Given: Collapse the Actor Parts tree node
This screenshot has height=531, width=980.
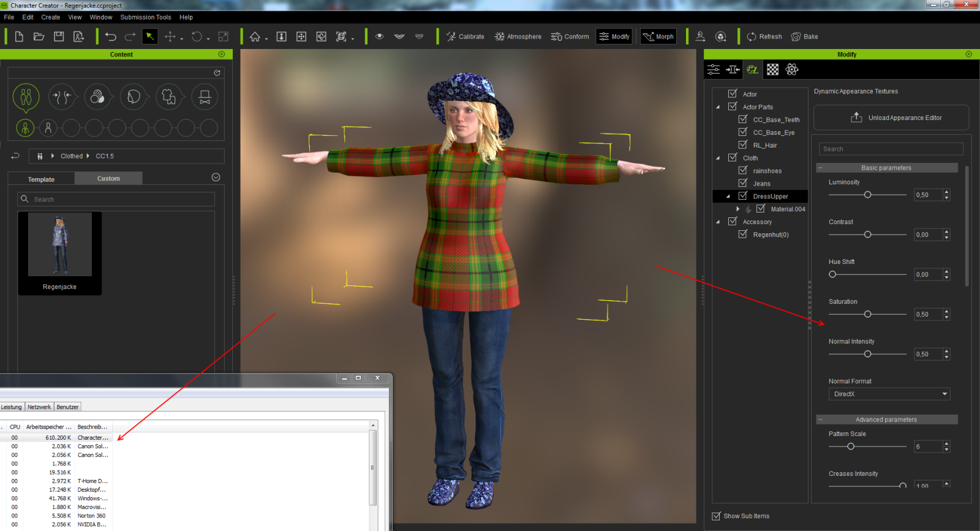Looking at the screenshot, I should [x=718, y=107].
